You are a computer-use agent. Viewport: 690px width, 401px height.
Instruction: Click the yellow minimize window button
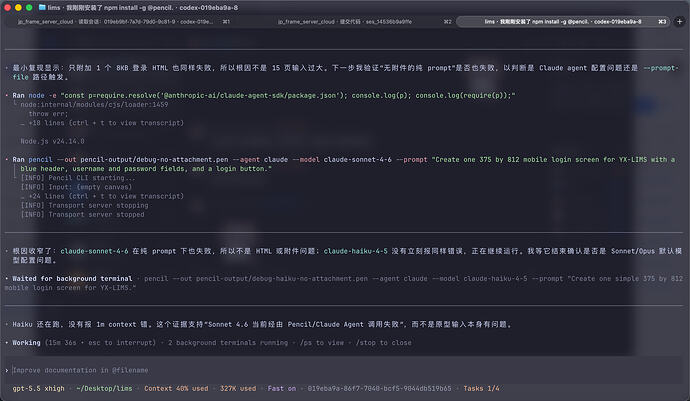(x=18, y=7)
